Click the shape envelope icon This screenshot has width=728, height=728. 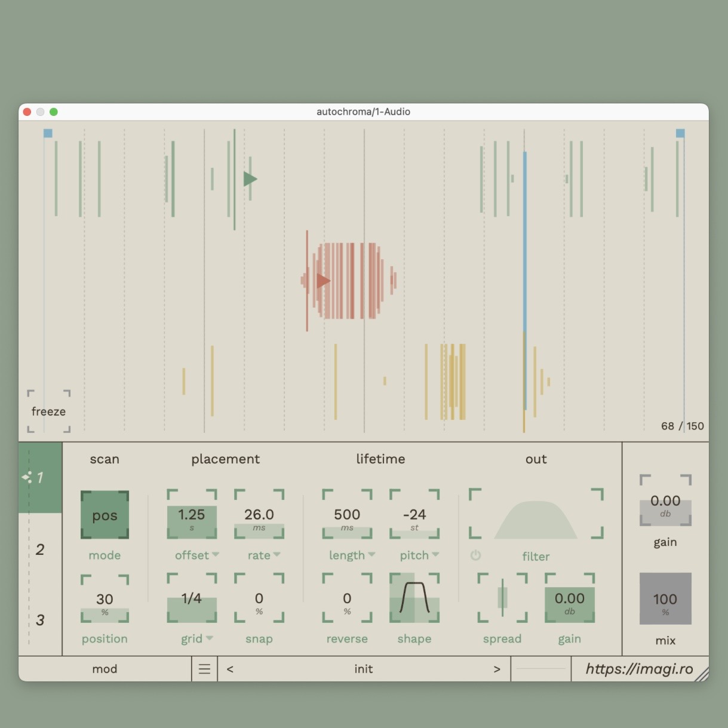pyautogui.click(x=414, y=598)
